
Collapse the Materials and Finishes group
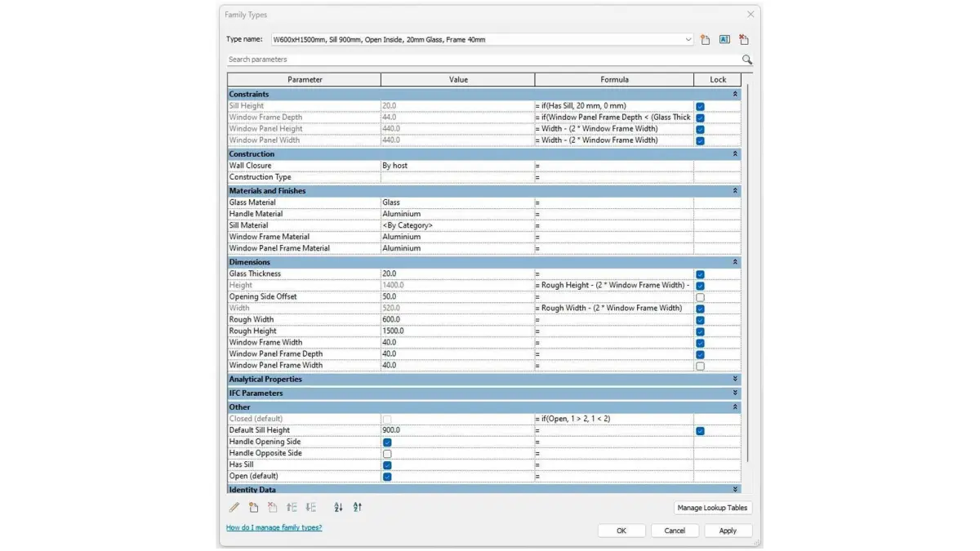pyautogui.click(x=735, y=190)
